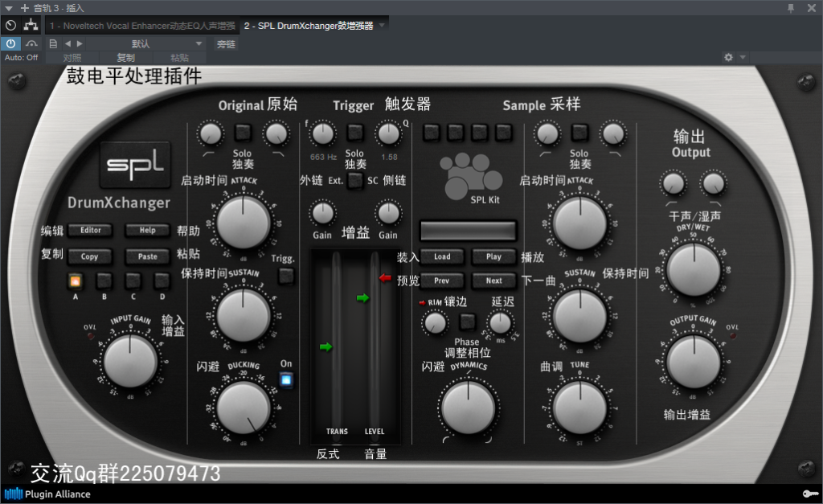This screenshot has height=504, width=823.
Task: Click the Sample Attack knob
Action: point(580,223)
